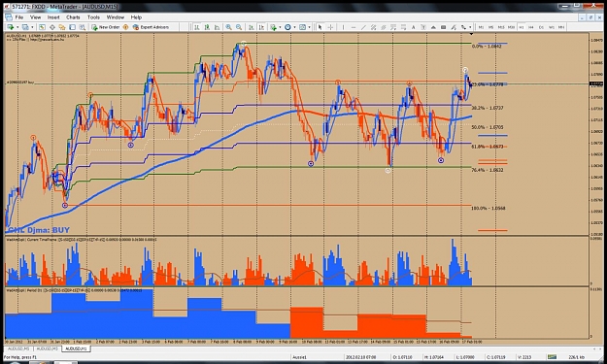Open the Indicators list icon
The image size is (607, 364).
[273, 27]
